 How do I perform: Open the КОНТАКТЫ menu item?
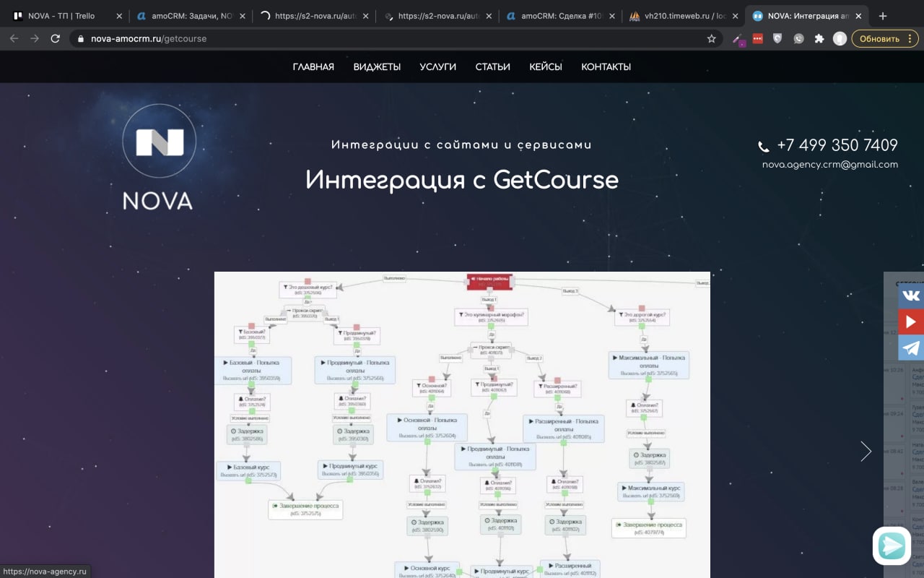click(x=606, y=66)
